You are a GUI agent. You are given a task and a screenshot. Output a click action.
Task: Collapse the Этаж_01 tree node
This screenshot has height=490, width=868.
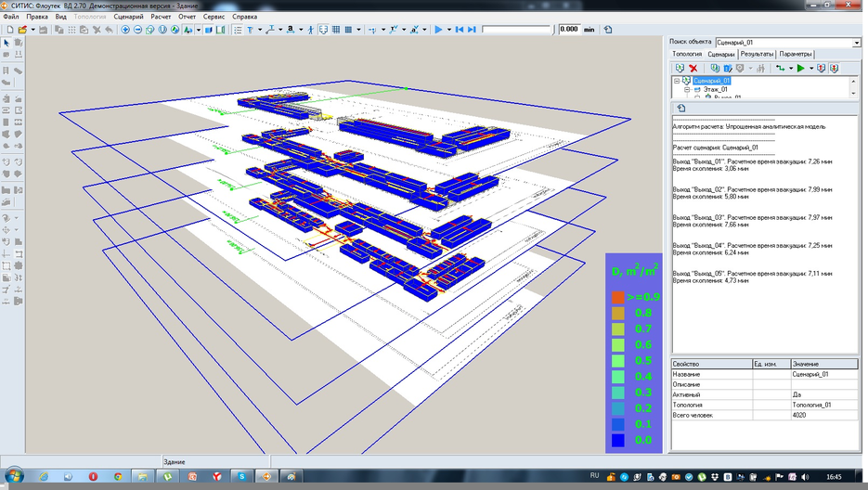[686, 89]
